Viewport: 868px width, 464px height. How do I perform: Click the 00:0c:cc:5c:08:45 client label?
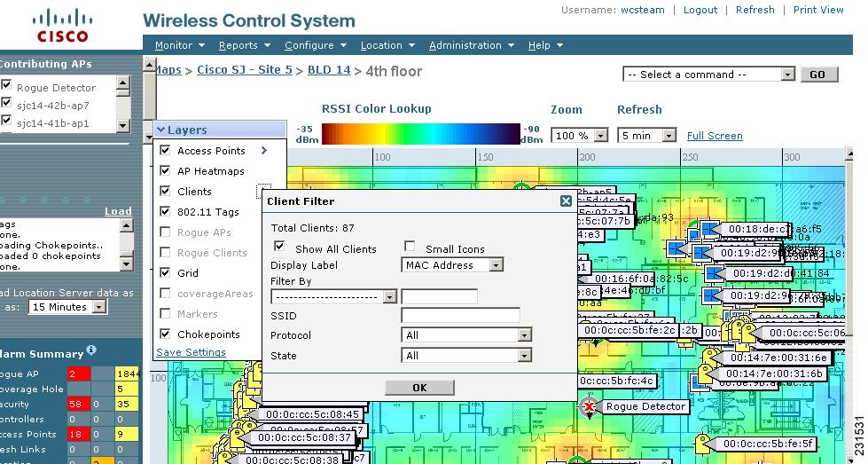(x=312, y=414)
